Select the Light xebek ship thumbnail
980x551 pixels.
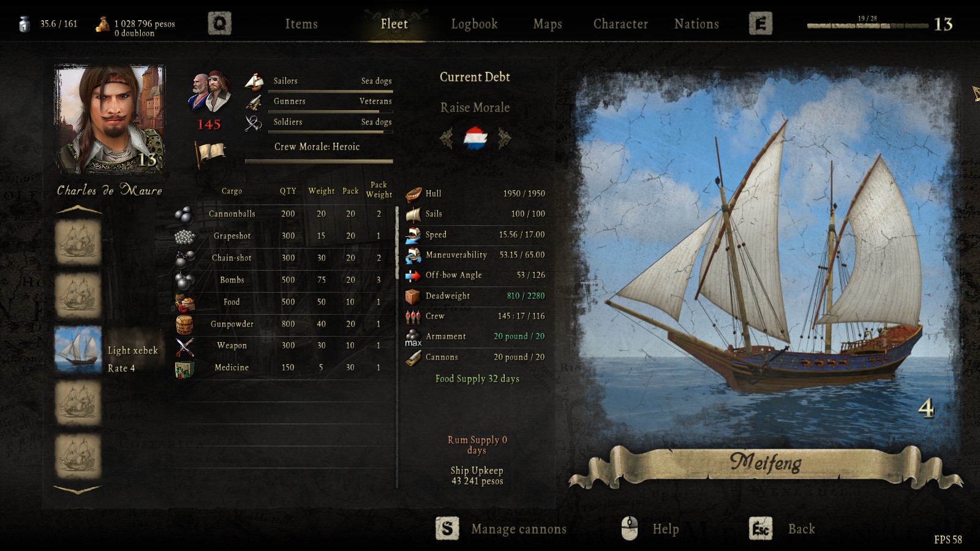[x=78, y=350]
